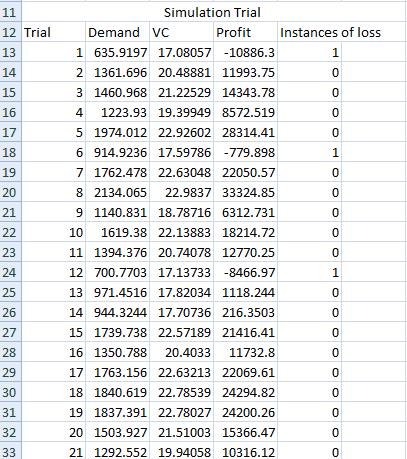Click demand cell 1763.156
This screenshot has height=459, width=407.
117,372
